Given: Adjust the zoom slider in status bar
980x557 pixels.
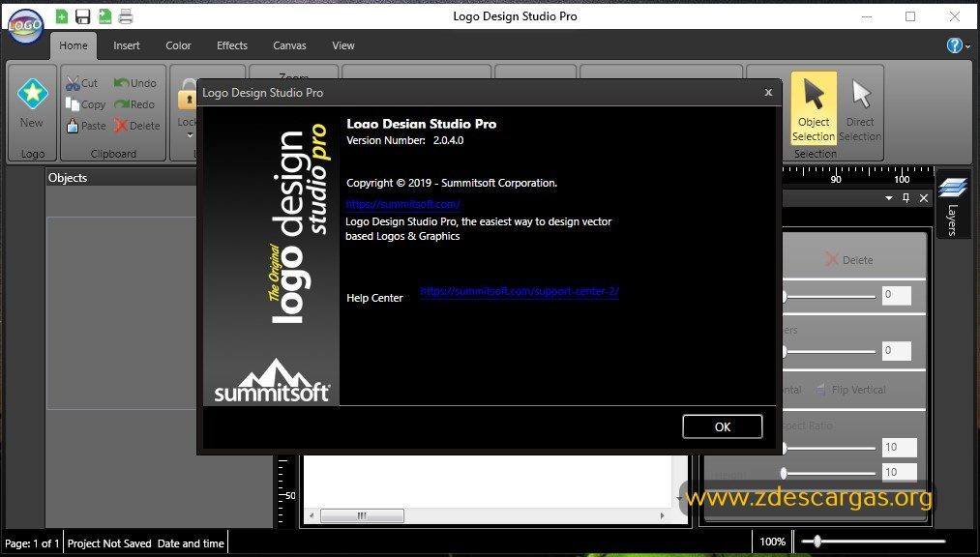Looking at the screenshot, I should pyautogui.click(x=817, y=542).
